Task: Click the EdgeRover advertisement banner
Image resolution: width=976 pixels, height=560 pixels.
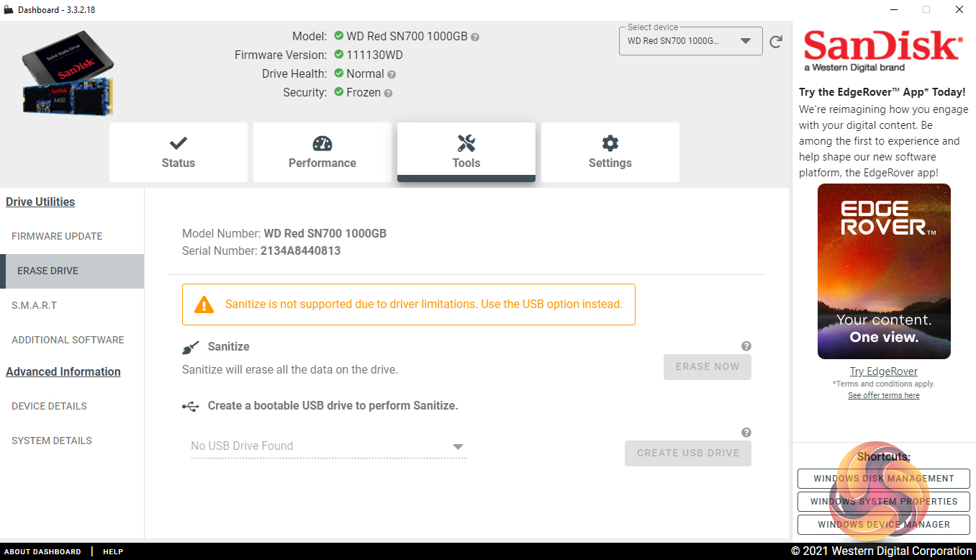Action: (x=884, y=271)
